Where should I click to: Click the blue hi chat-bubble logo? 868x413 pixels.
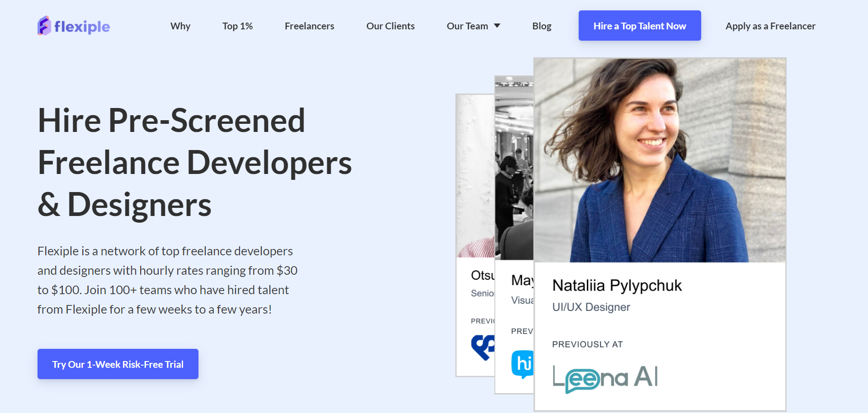click(x=523, y=363)
